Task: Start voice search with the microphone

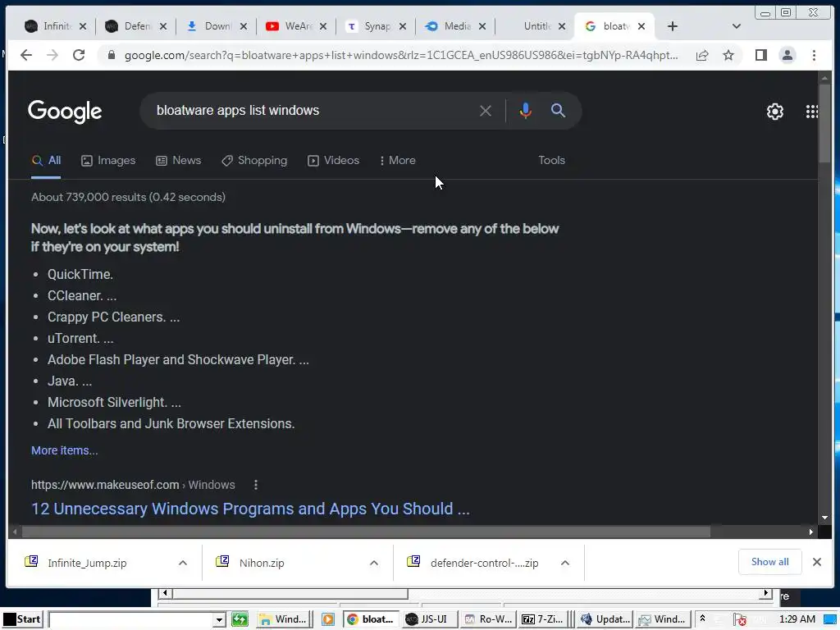Action: pyautogui.click(x=526, y=111)
